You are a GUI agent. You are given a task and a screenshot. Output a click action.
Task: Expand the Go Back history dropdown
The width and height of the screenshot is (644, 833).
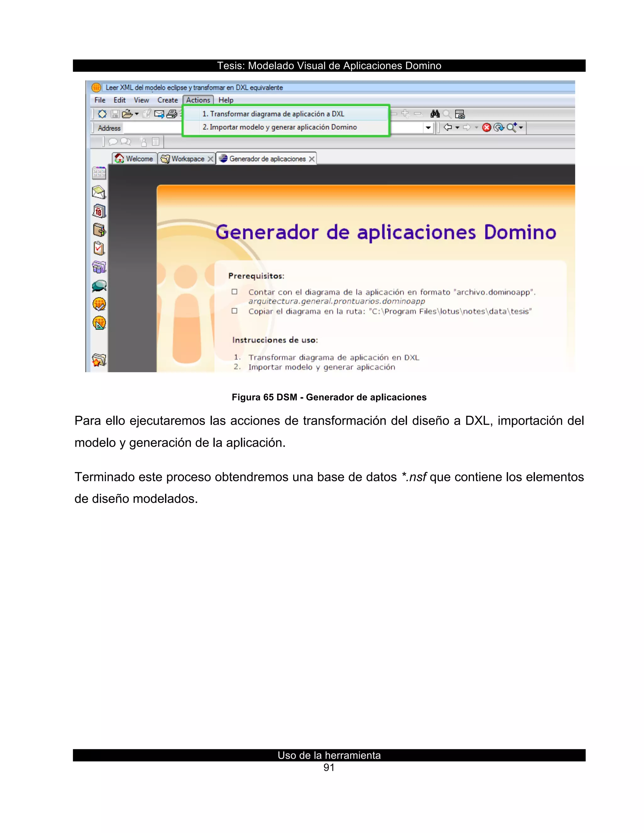(x=457, y=127)
